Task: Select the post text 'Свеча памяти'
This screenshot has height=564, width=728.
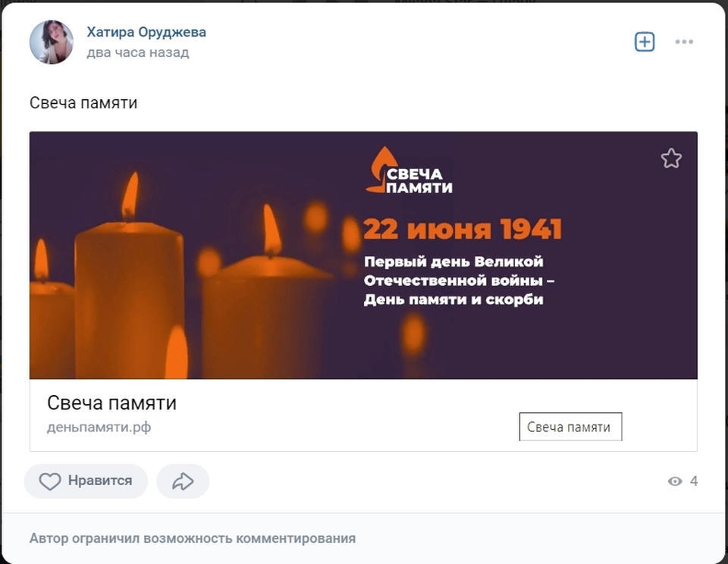Action: point(83,103)
